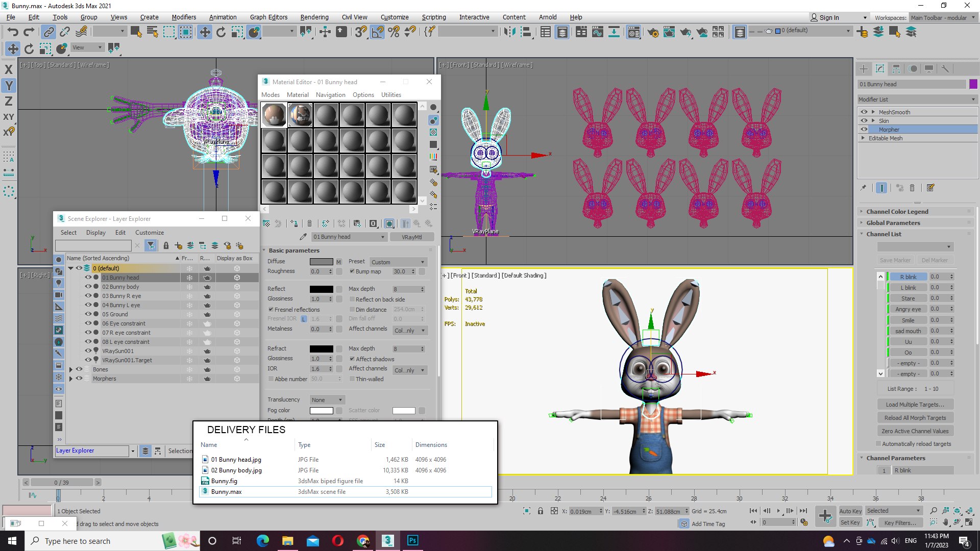Open the Arnold menu

548,17
